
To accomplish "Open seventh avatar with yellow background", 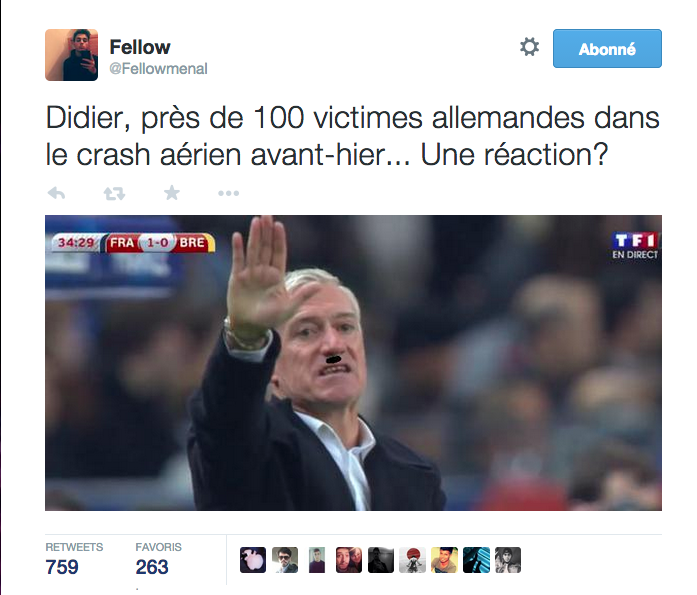I will coord(445,560).
